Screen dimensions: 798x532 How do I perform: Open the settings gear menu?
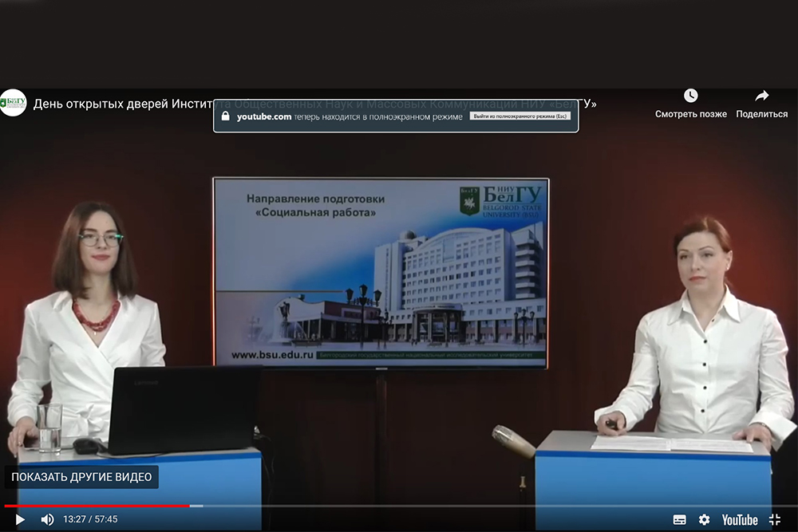[x=704, y=519]
